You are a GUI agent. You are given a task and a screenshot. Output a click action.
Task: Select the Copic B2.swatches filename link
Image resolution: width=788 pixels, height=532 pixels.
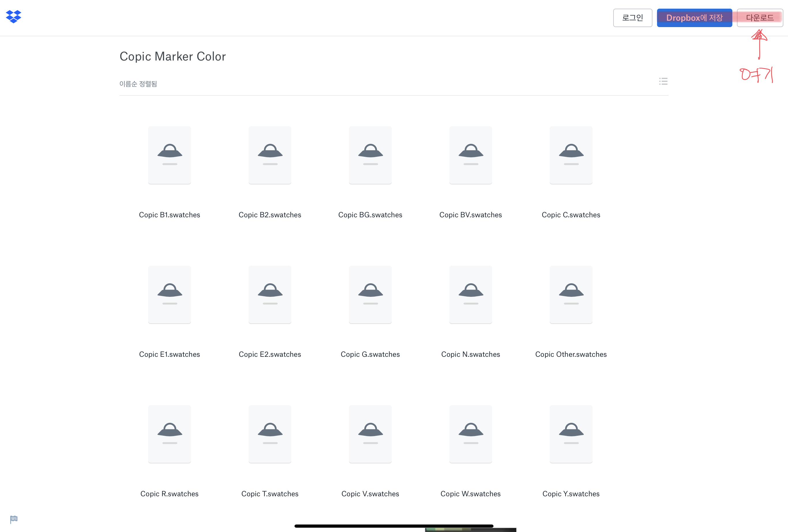coord(270,215)
